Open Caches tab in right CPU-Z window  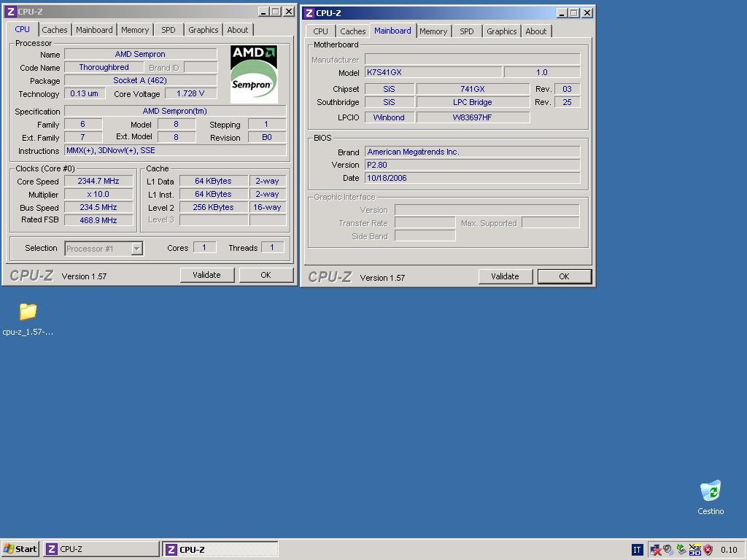[353, 31]
